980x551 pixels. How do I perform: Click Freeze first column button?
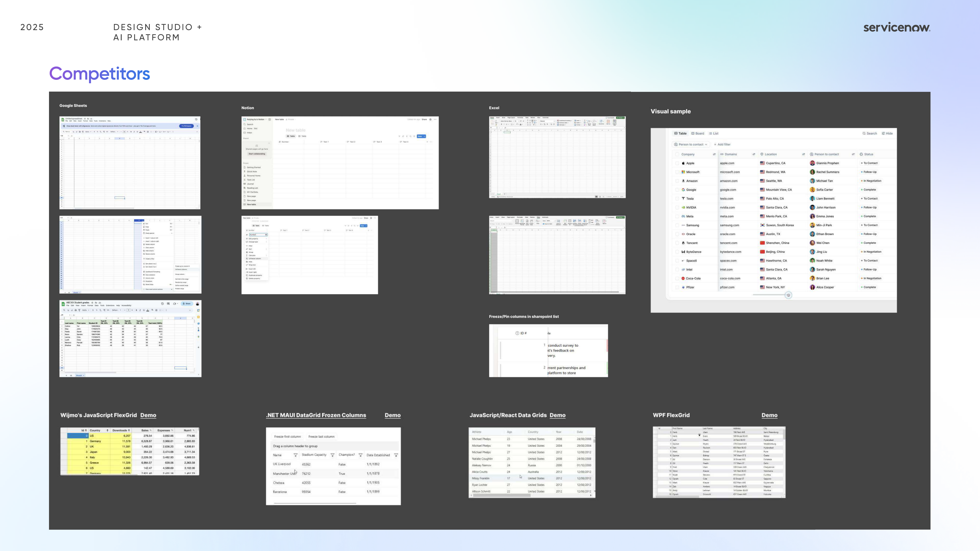[x=287, y=437]
